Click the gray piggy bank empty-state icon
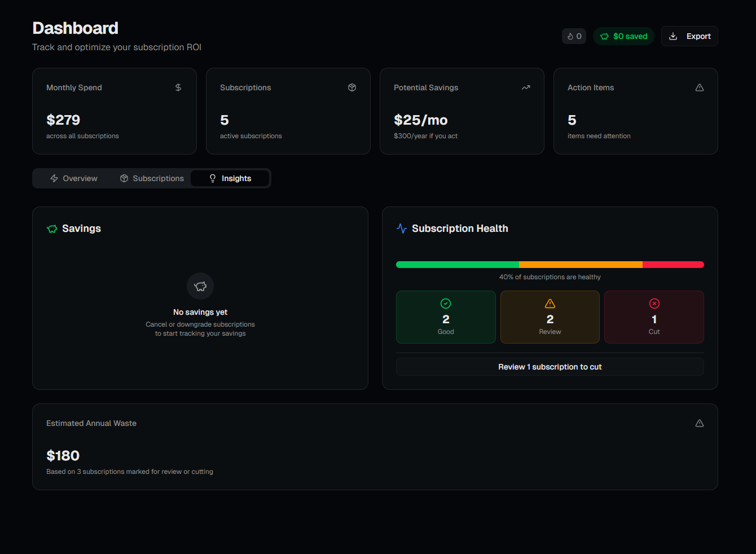Image resolution: width=756 pixels, height=554 pixels. tap(200, 286)
